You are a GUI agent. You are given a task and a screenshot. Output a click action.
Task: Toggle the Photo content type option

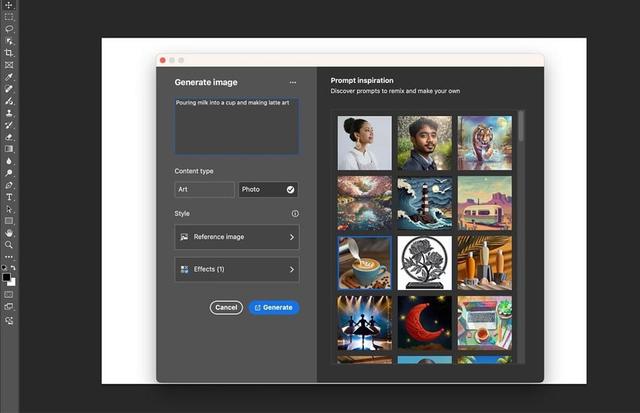tap(267, 189)
